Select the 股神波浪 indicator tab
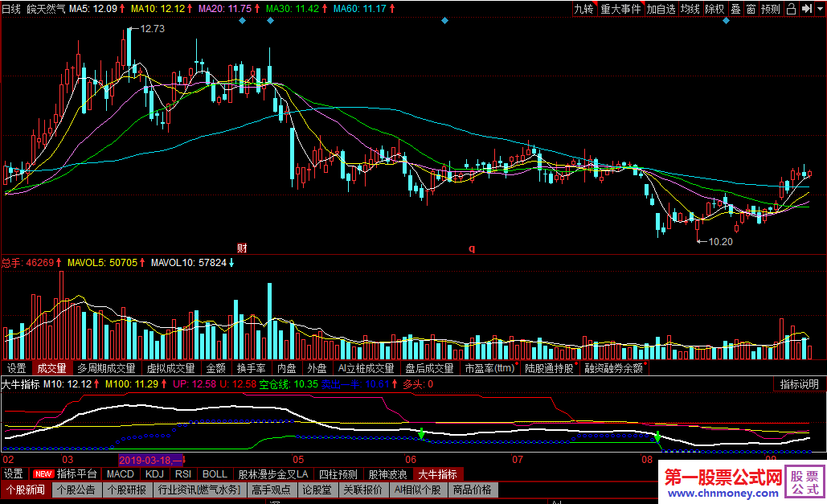827x504 pixels. [387, 474]
